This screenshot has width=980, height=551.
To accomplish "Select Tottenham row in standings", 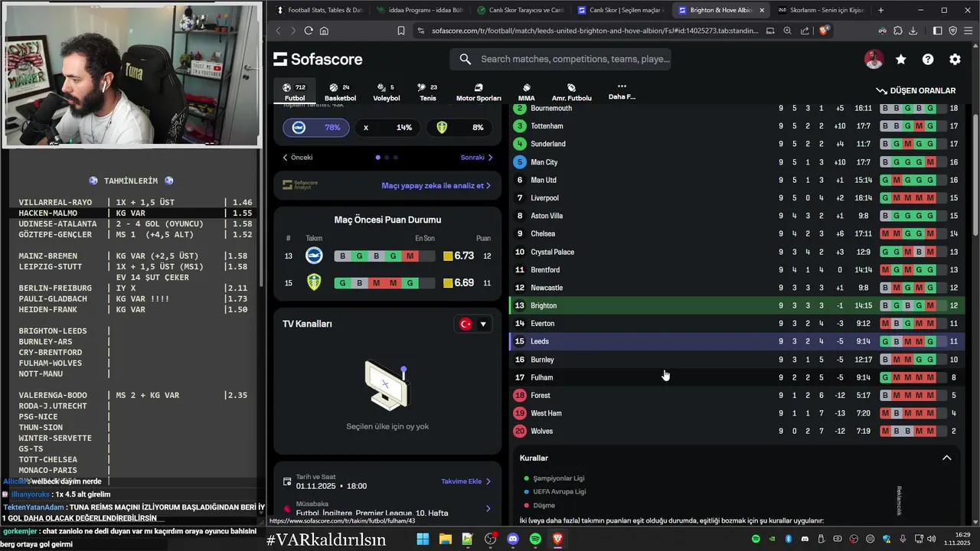I will 737,126.
